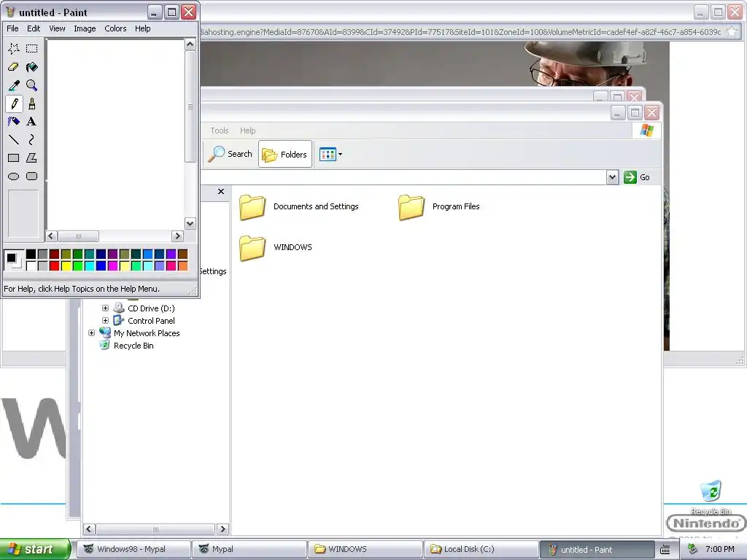This screenshot has height=560, width=747.
Task: Pick the Curve tool in Paint
Action: [x=32, y=139]
